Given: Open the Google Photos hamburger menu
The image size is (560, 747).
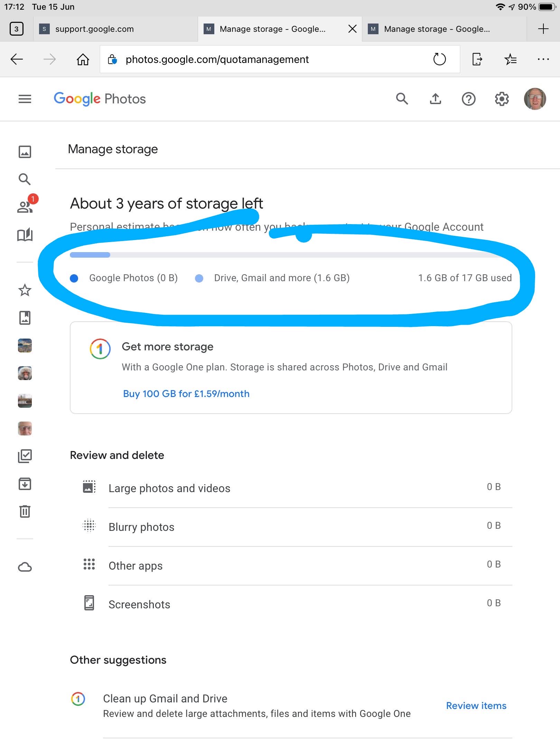Looking at the screenshot, I should click(25, 99).
